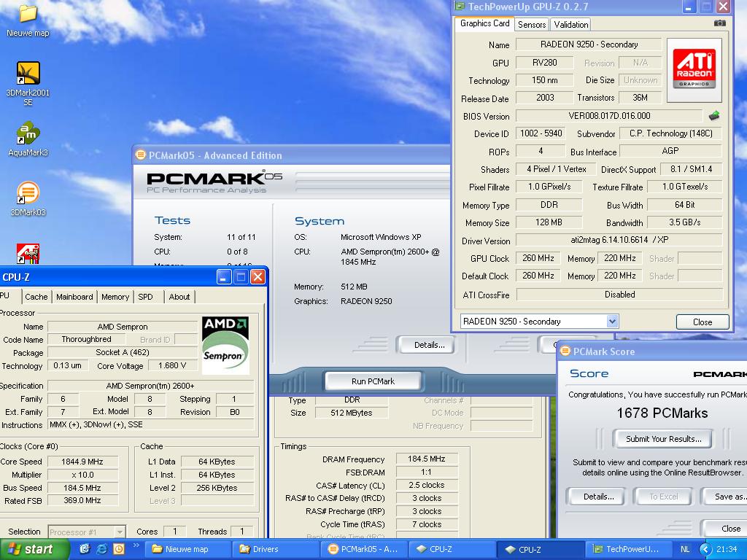Click the 1678 PCMarks score text
The width and height of the screenshot is (747, 560).
pyautogui.click(x=662, y=413)
